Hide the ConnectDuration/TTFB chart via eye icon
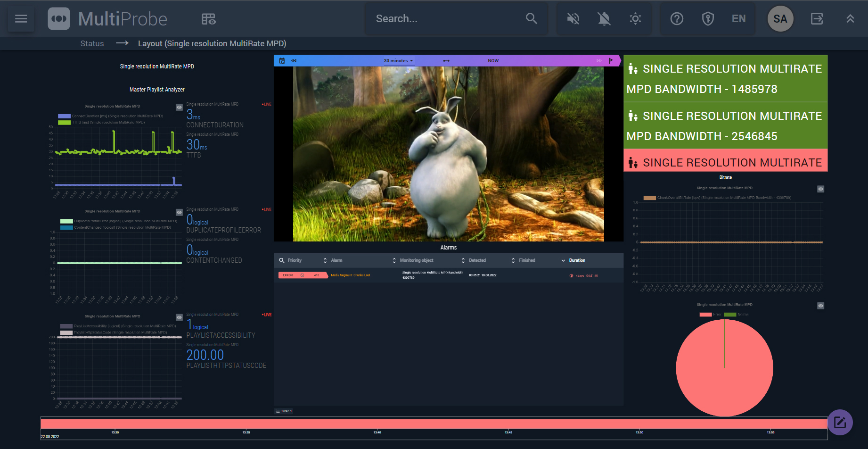Image resolution: width=868 pixels, height=449 pixels. tap(179, 108)
